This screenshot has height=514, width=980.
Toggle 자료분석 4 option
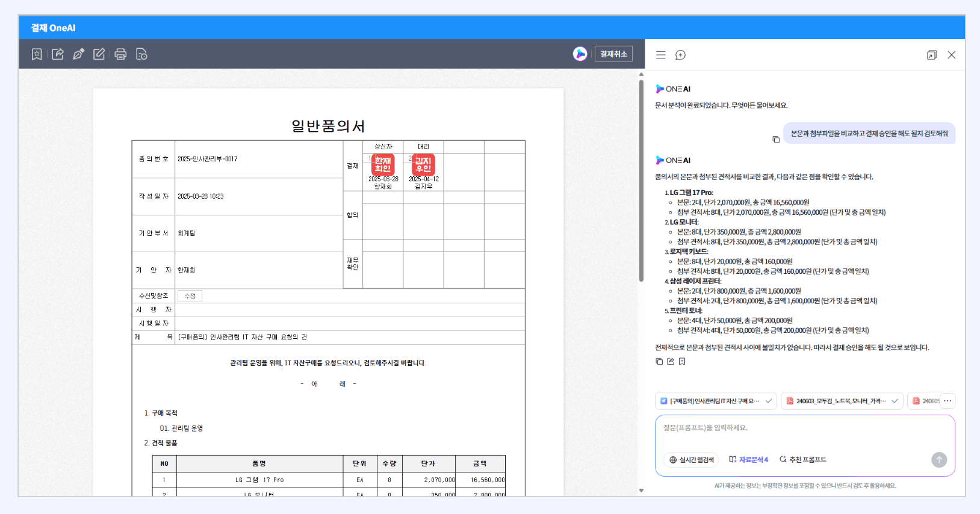(749, 460)
